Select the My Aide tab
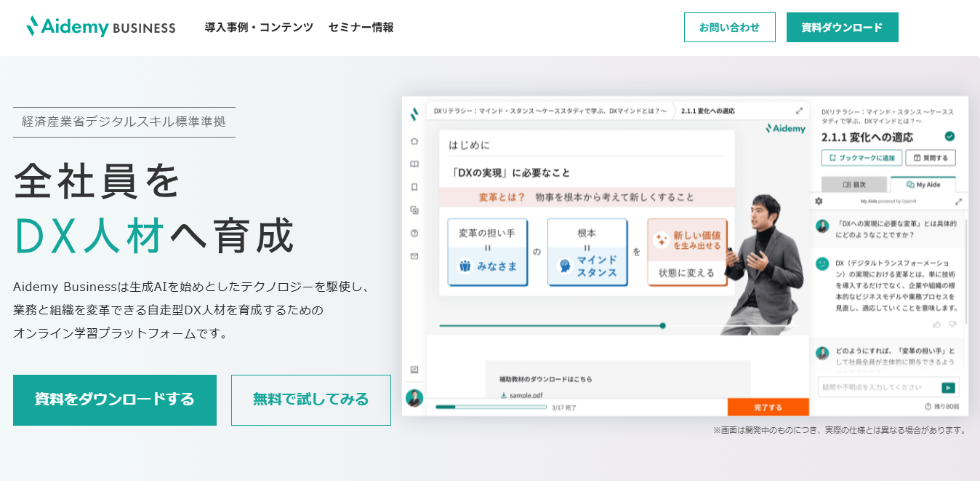The image size is (980, 481). (x=922, y=185)
